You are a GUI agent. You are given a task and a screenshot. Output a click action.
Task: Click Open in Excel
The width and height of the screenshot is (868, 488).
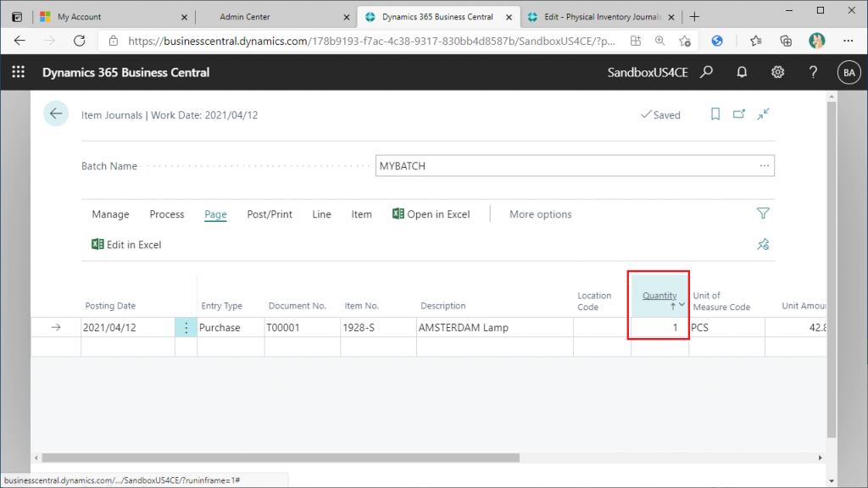click(431, 214)
